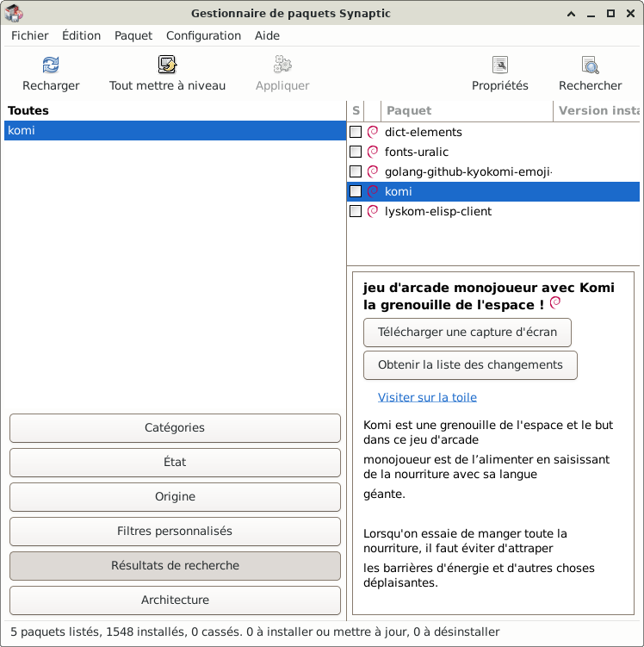Screen dimensions: 644x647
Task: Select the komi package row
Action: point(493,191)
